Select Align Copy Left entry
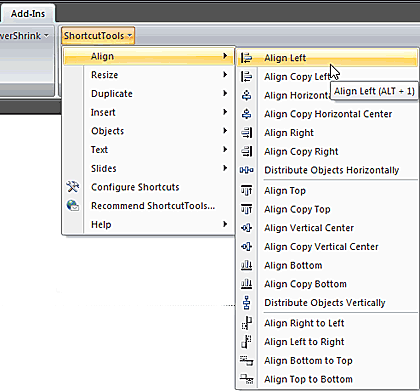This screenshot has height=391, width=420. point(297,77)
